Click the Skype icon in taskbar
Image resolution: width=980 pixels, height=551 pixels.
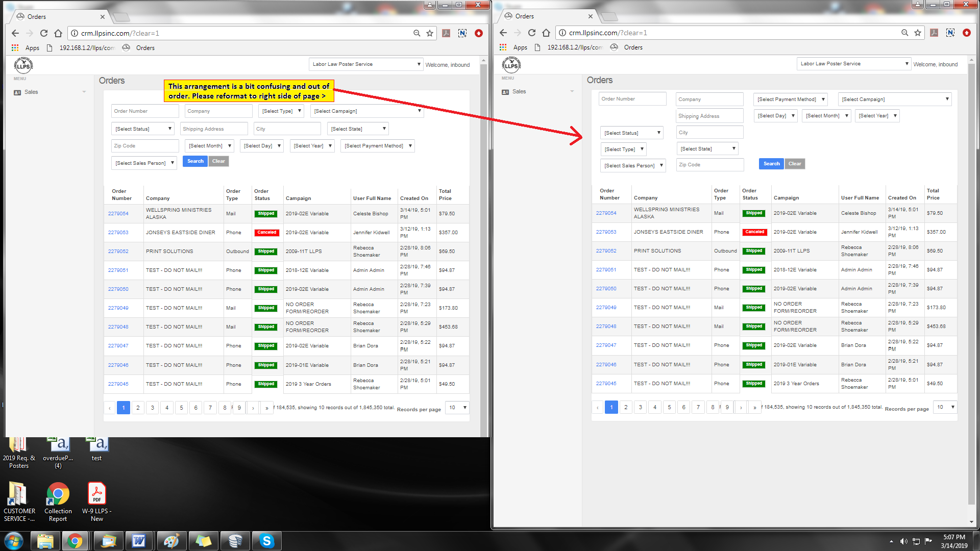click(266, 541)
